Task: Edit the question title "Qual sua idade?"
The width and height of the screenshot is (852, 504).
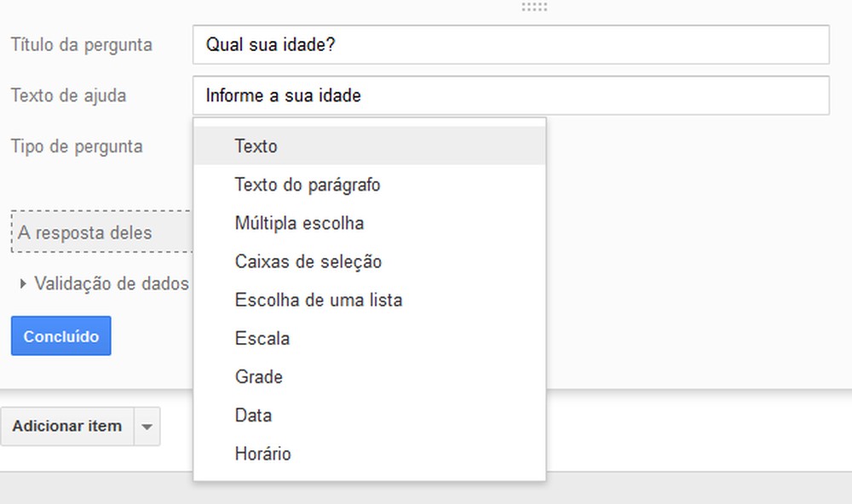Action: pos(511,44)
